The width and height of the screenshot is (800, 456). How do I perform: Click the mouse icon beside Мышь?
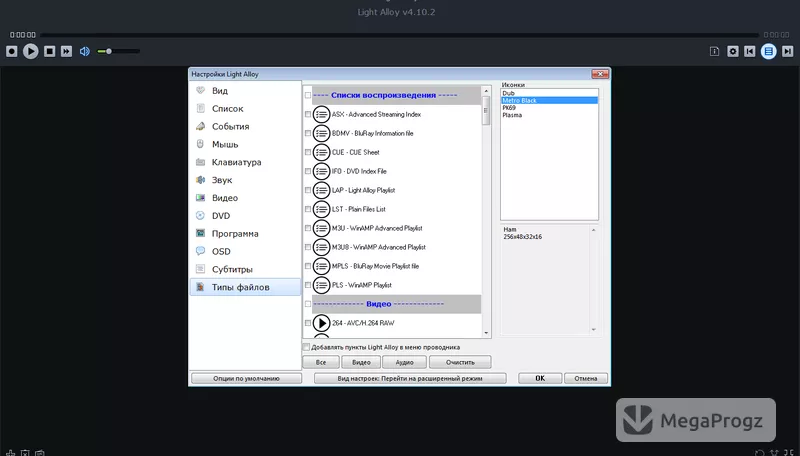coord(201,144)
